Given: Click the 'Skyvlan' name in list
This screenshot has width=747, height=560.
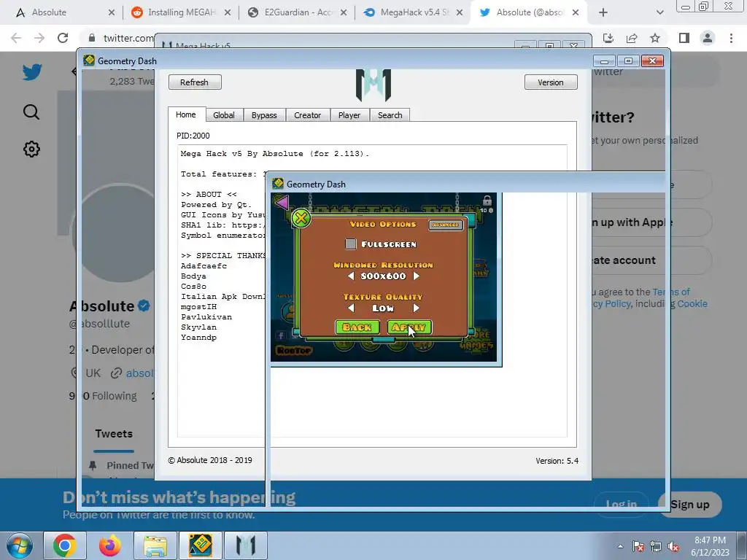Looking at the screenshot, I should click(x=198, y=327).
